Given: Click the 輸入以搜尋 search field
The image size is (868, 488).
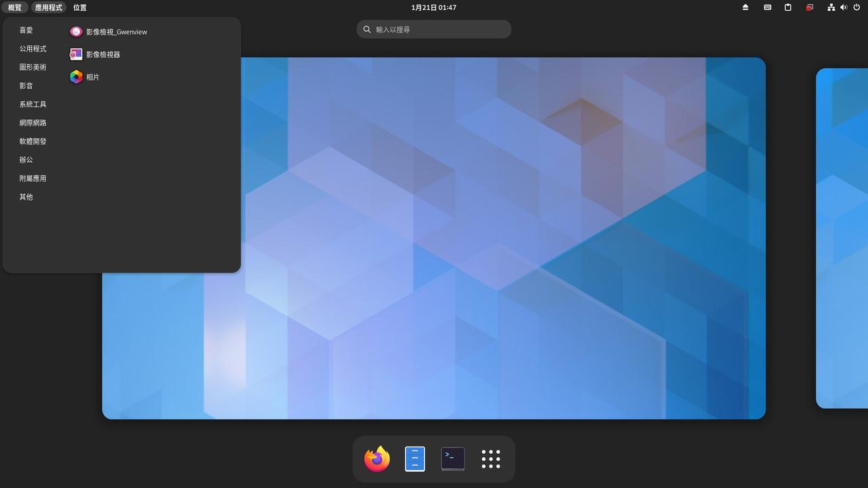Looking at the screenshot, I should 433,29.
